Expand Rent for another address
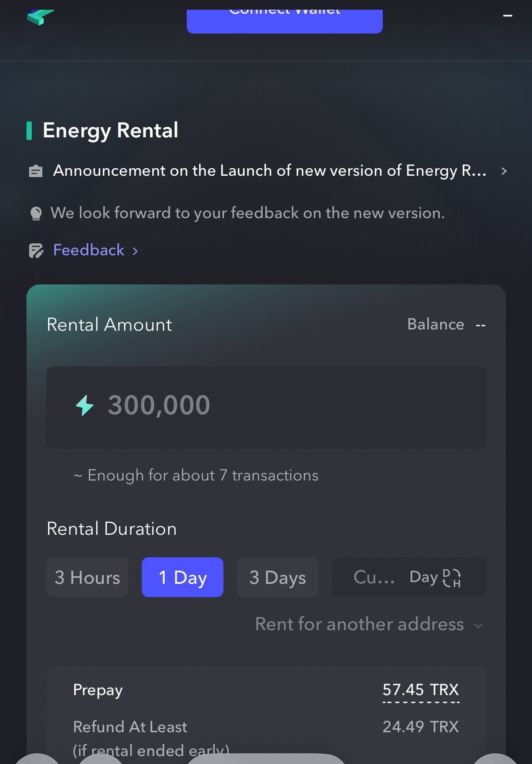The height and width of the screenshot is (764, 532). coord(369,624)
